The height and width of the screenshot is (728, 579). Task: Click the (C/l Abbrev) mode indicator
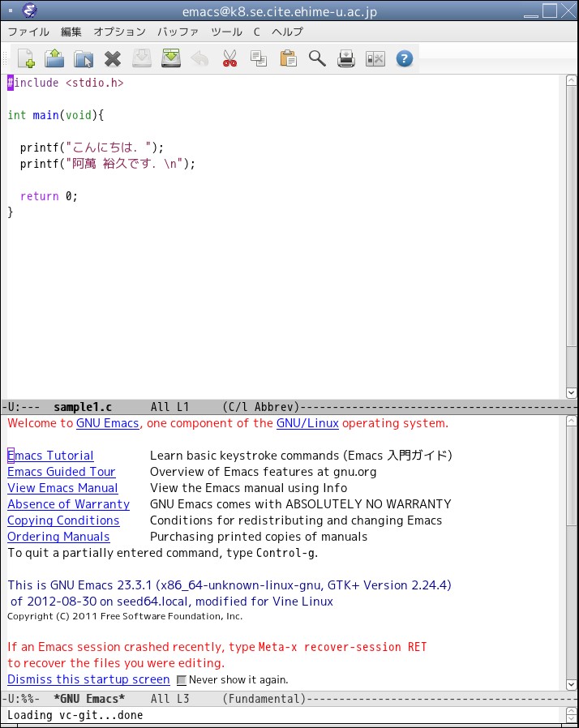[x=261, y=407]
